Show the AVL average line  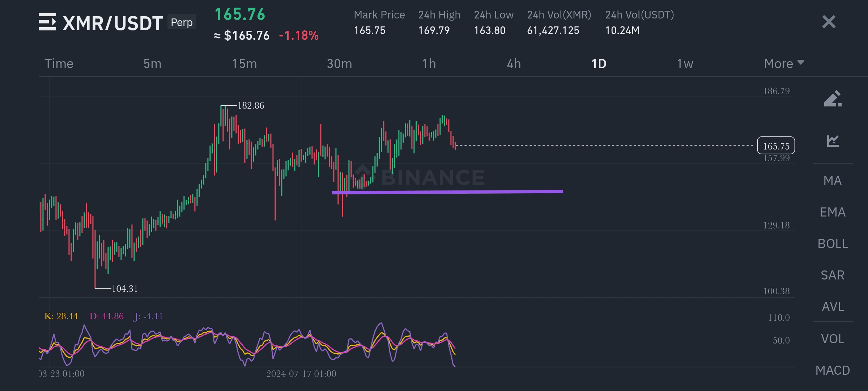833,307
